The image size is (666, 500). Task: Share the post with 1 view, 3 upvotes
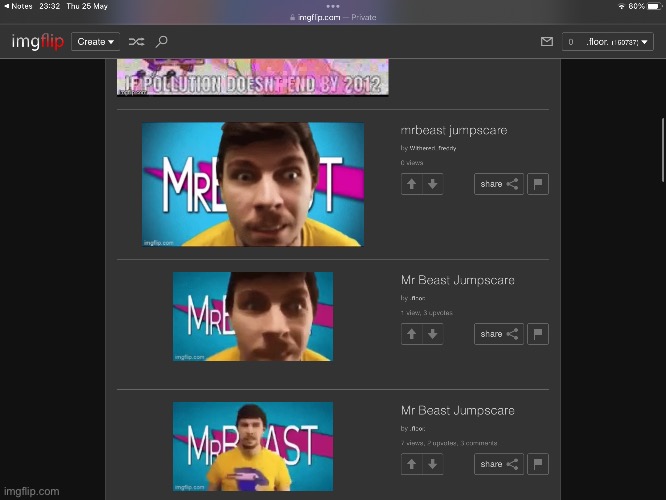pyautogui.click(x=499, y=334)
